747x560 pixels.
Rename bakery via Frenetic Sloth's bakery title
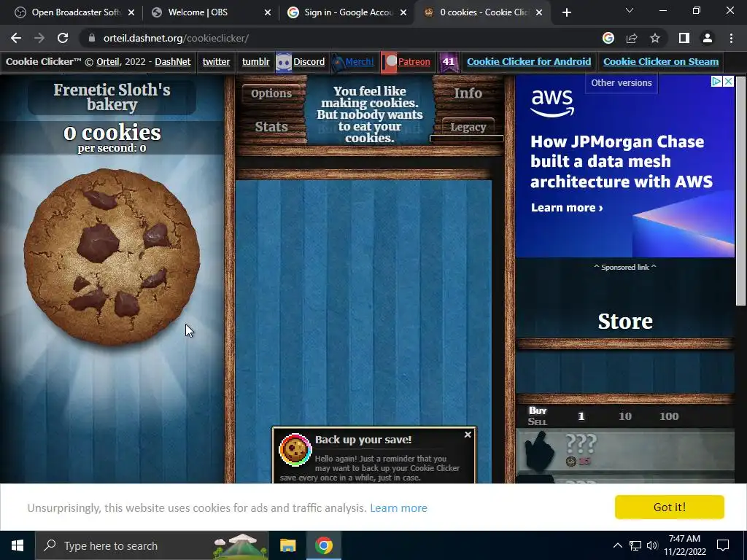point(112,97)
